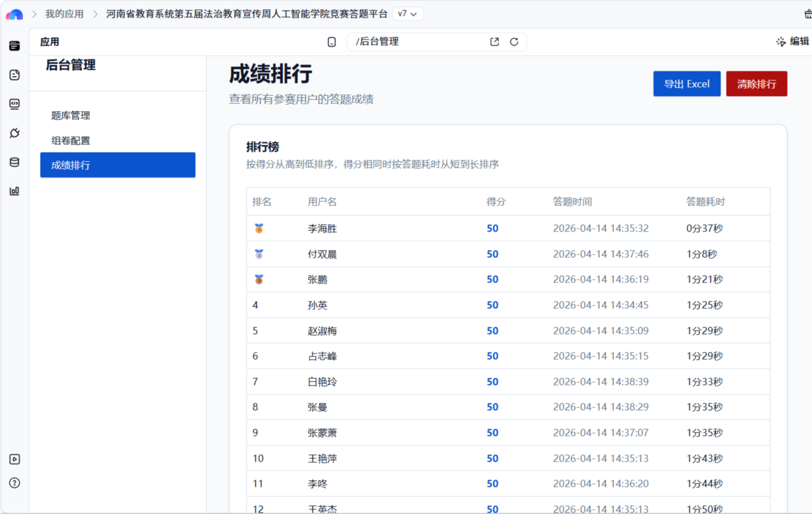Open the code editor icon in the sidebar

tap(15, 104)
